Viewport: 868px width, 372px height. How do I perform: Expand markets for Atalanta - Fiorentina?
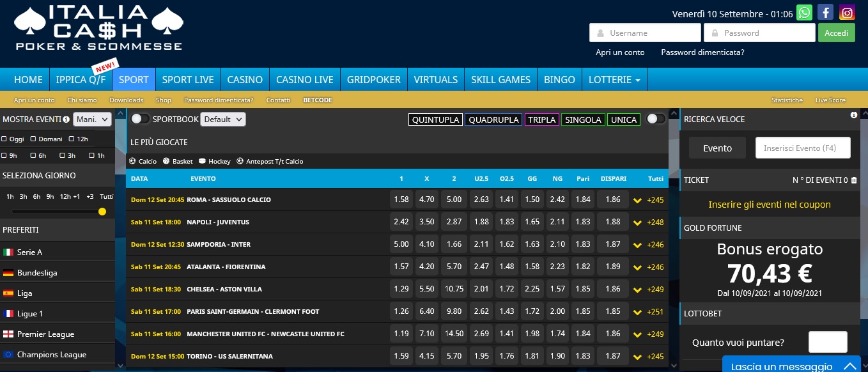pyautogui.click(x=637, y=267)
